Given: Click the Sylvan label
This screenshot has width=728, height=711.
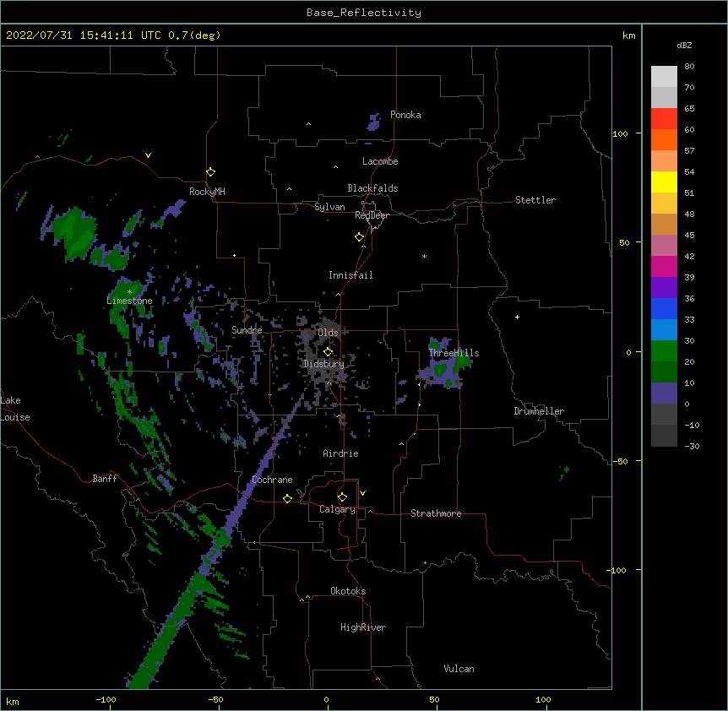Looking at the screenshot, I should (x=329, y=207).
